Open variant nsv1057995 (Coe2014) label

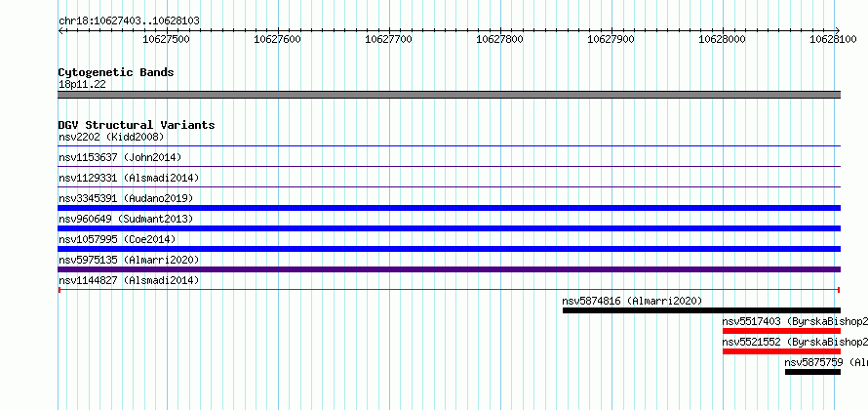pyautogui.click(x=117, y=239)
